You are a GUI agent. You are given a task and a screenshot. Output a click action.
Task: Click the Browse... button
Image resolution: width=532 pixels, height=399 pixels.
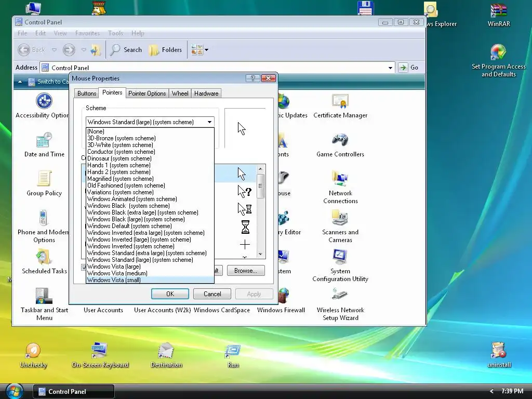tap(246, 270)
